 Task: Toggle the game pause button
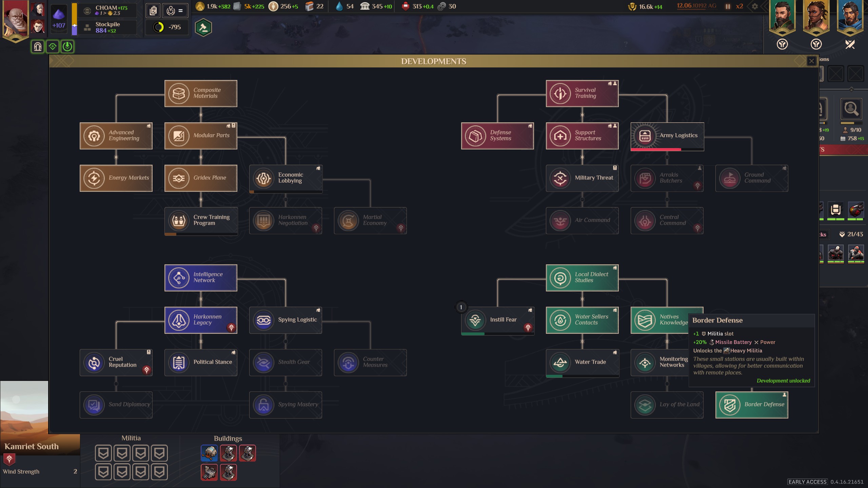coord(728,6)
